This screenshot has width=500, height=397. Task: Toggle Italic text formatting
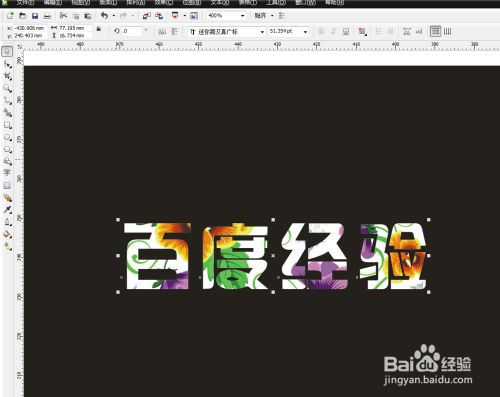(333, 32)
